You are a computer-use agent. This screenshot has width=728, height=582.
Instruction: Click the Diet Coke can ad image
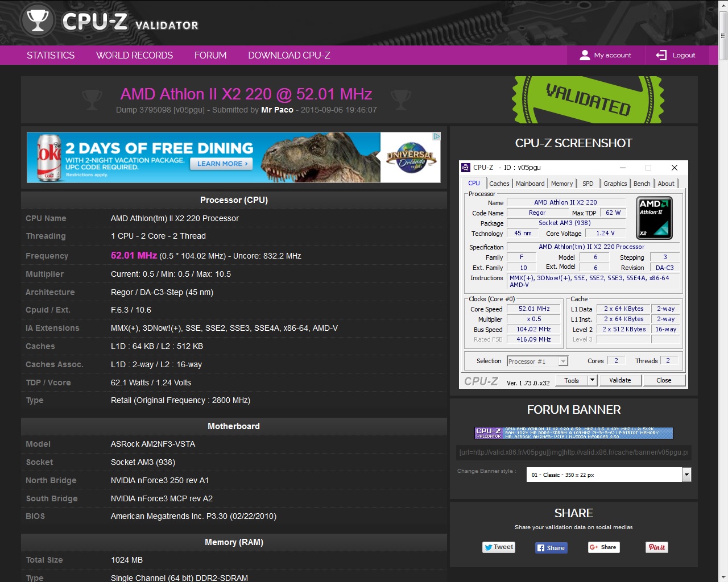(48, 157)
